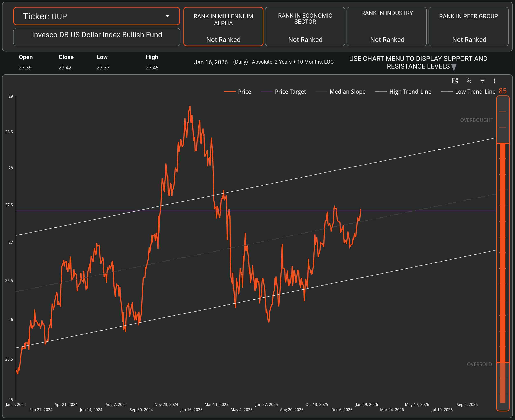Open the chart filter icon

point(482,81)
